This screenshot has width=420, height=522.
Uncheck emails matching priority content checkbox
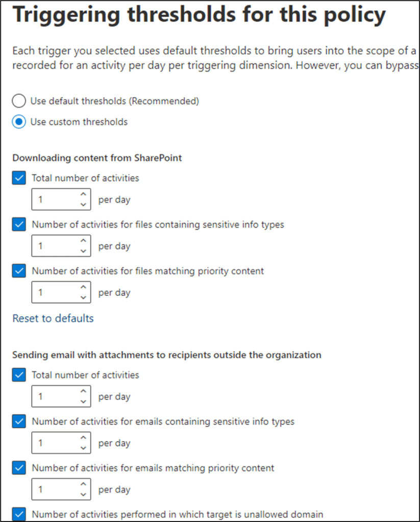tap(19, 468)
